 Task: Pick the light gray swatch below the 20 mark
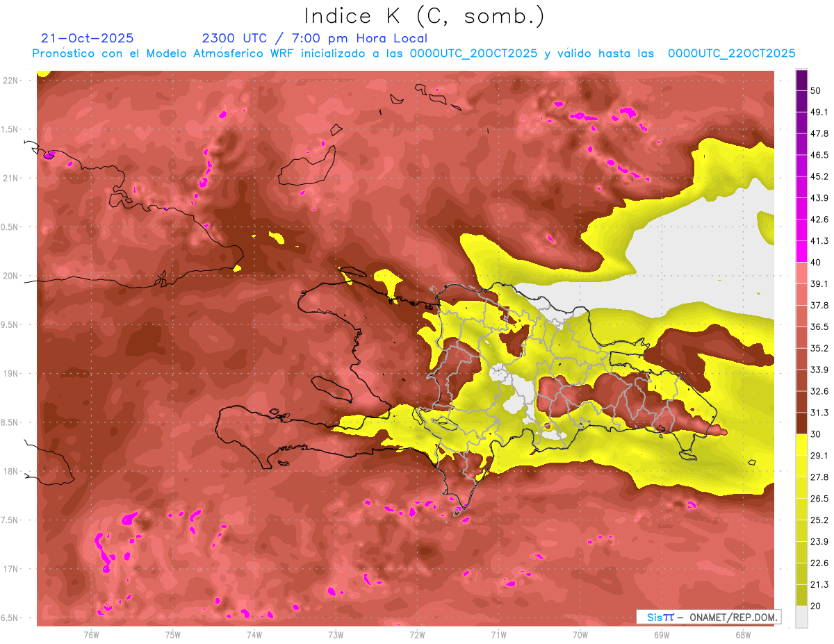[801, 617]
